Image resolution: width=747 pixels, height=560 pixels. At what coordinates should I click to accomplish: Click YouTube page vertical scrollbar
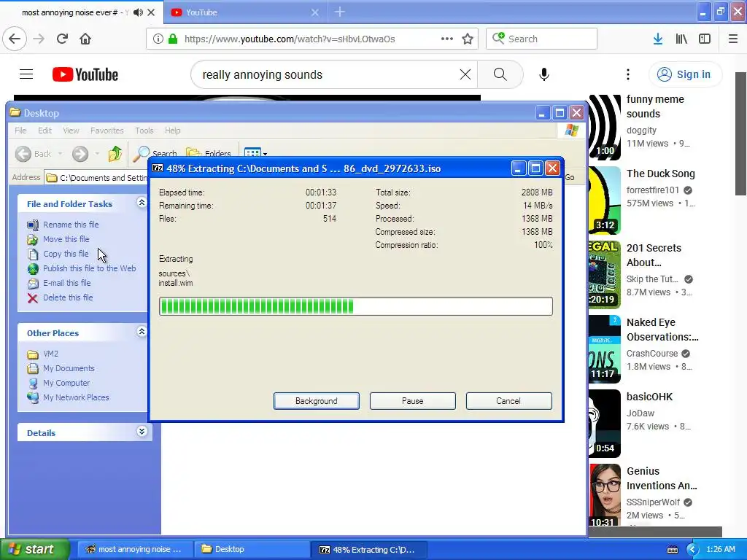(x=740, y=134)
